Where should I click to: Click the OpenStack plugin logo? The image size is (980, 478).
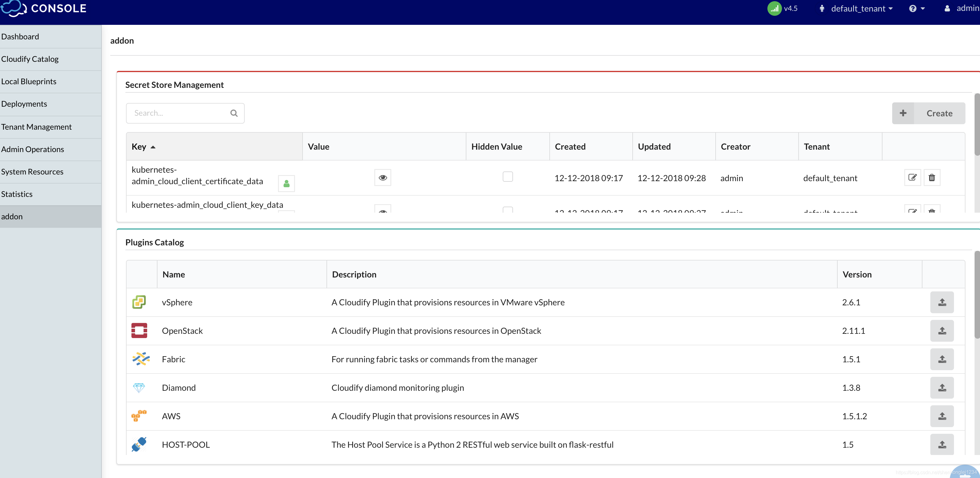click(139, 330)
